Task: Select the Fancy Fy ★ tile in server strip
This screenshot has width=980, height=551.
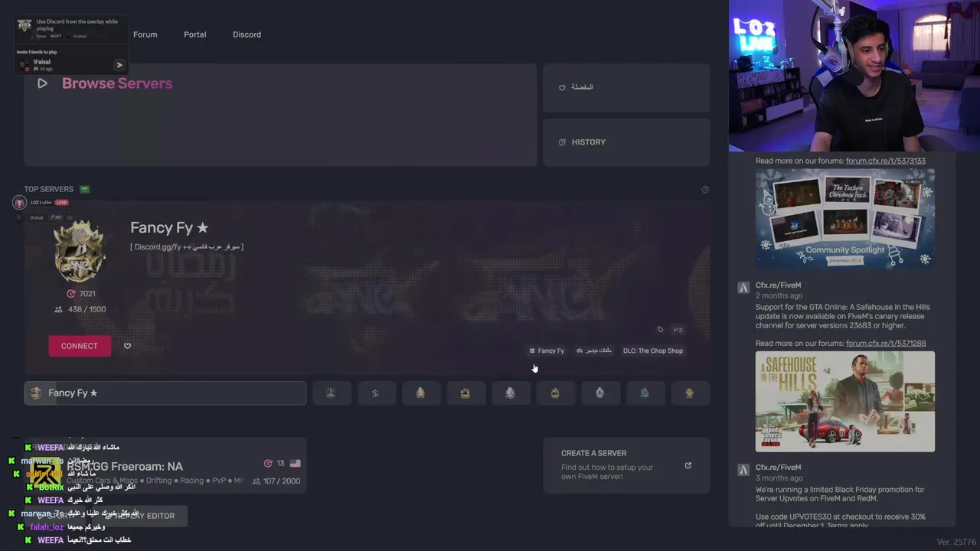Action: point(165,393)
